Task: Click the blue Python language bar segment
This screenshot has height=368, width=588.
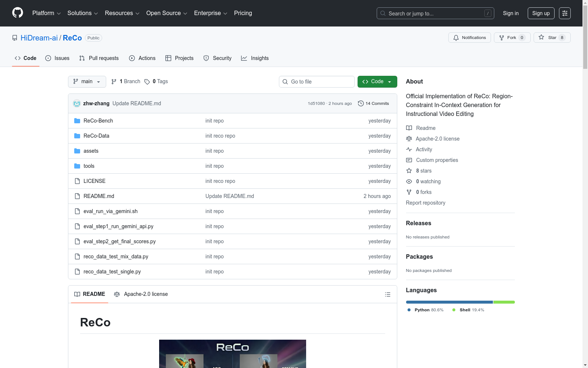Action: pyautogui.click(x=449, y=302)
